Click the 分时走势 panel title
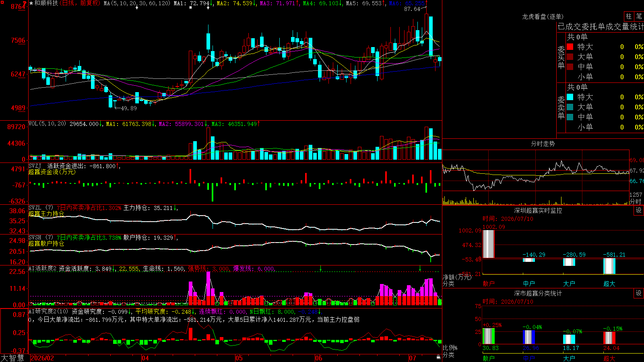Viewport: 644px width, 362px height. coord(543,144)
